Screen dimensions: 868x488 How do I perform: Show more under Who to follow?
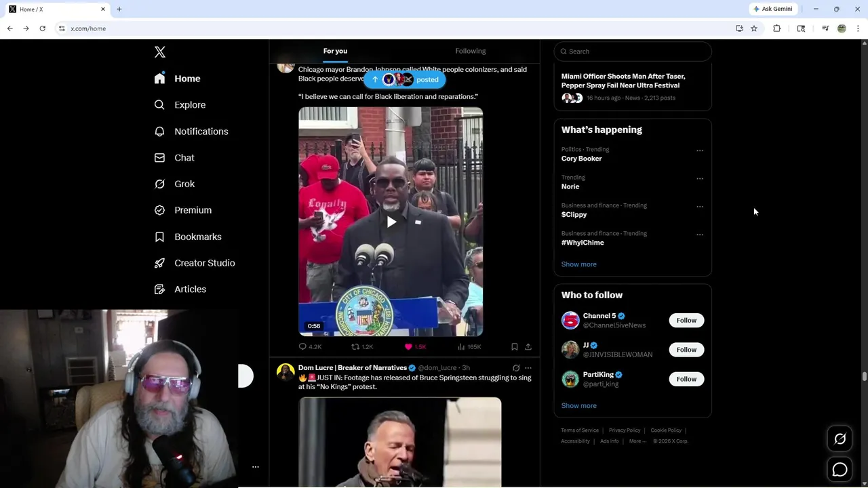click(x=579, y=405)
